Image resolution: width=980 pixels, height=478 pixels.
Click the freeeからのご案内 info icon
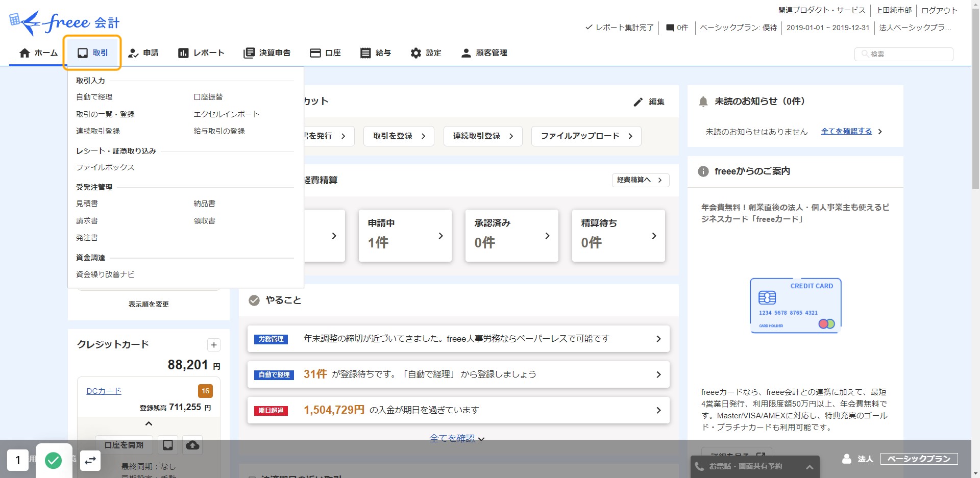point(703,171)
